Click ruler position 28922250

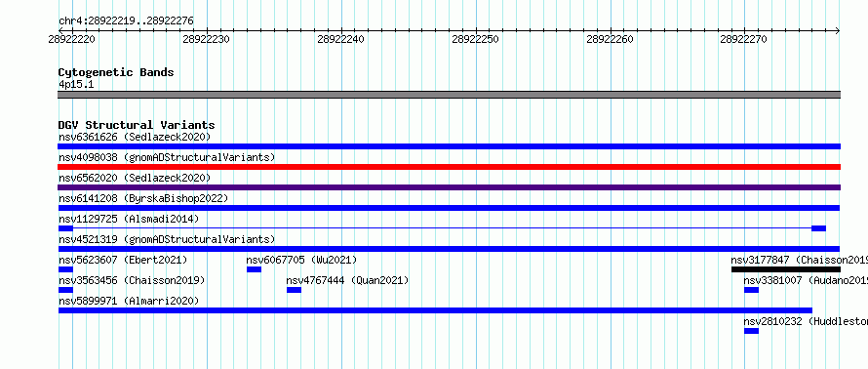click(x=475, y=39)
